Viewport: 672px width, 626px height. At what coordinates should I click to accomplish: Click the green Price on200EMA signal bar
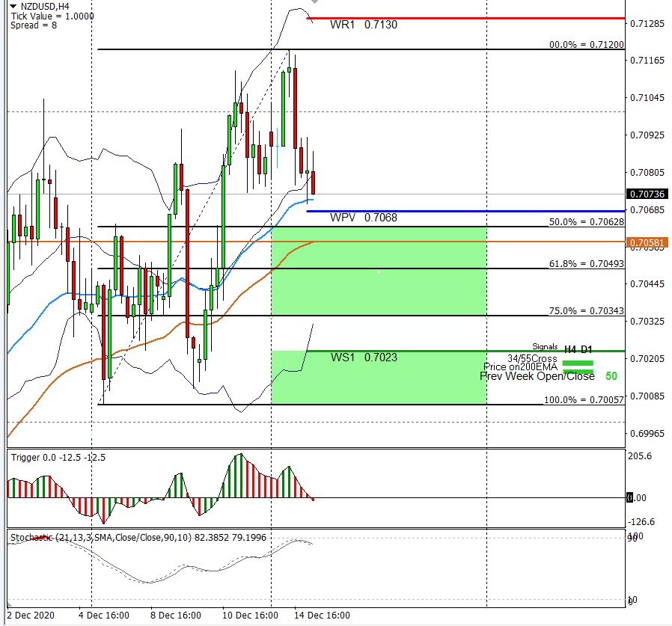[577, 372]
